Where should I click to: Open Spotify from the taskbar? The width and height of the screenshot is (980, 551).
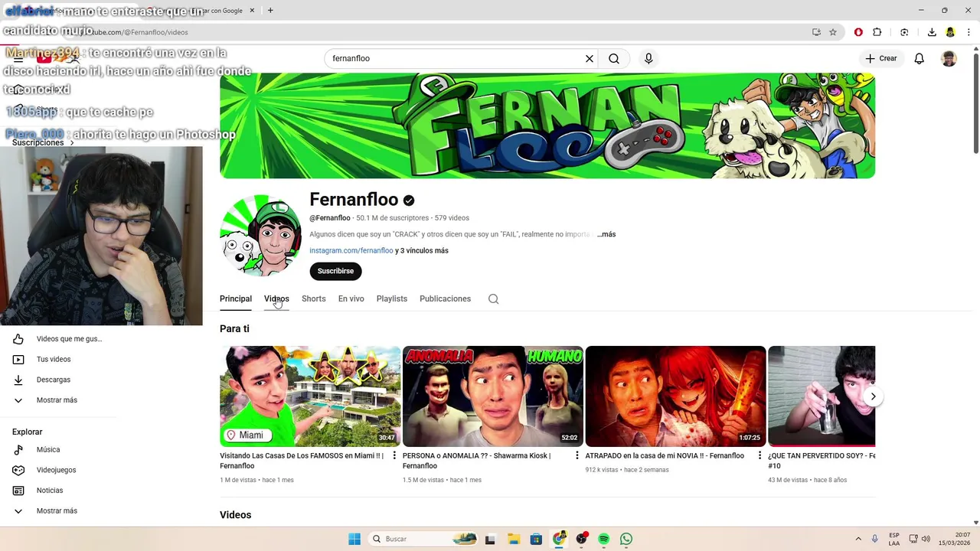(604, 539)
